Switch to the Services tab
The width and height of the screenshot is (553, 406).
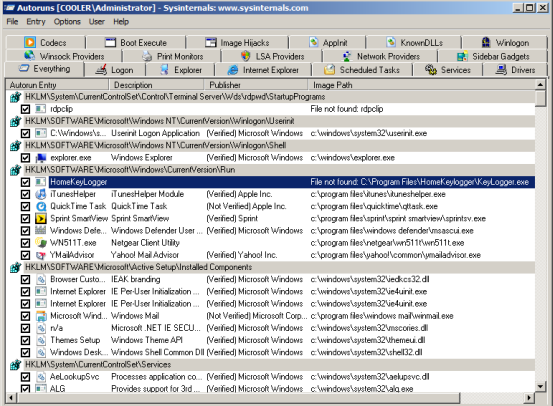click(448, 70)
